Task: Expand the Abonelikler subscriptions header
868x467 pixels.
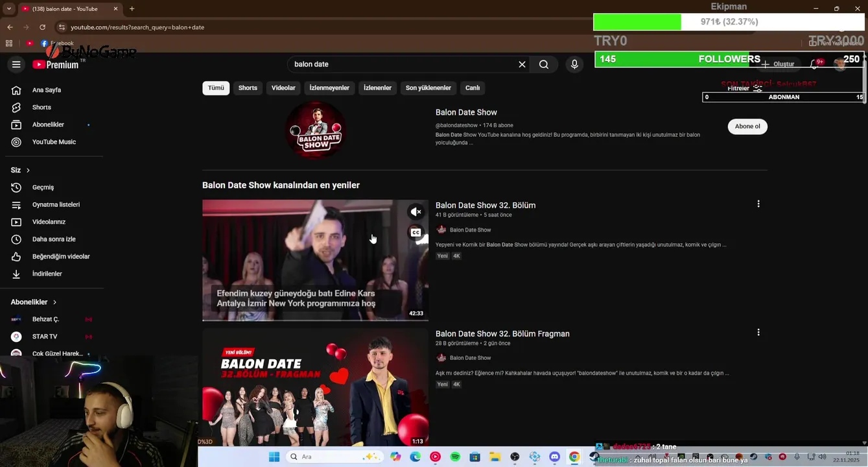Action: (34, 302)
